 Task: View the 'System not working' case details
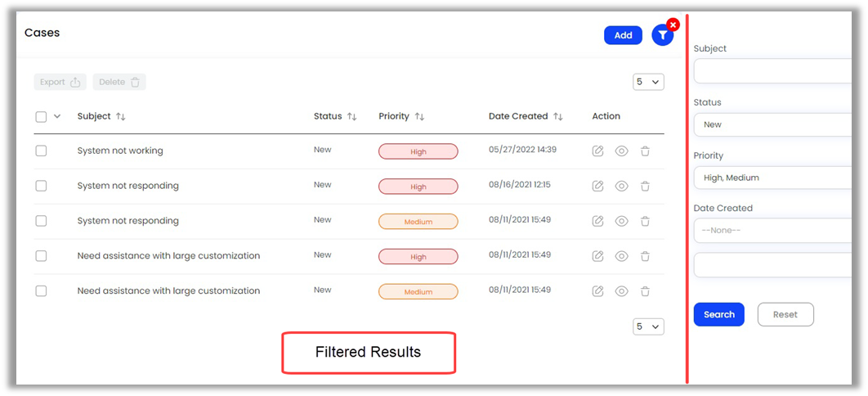click(621, 151)
